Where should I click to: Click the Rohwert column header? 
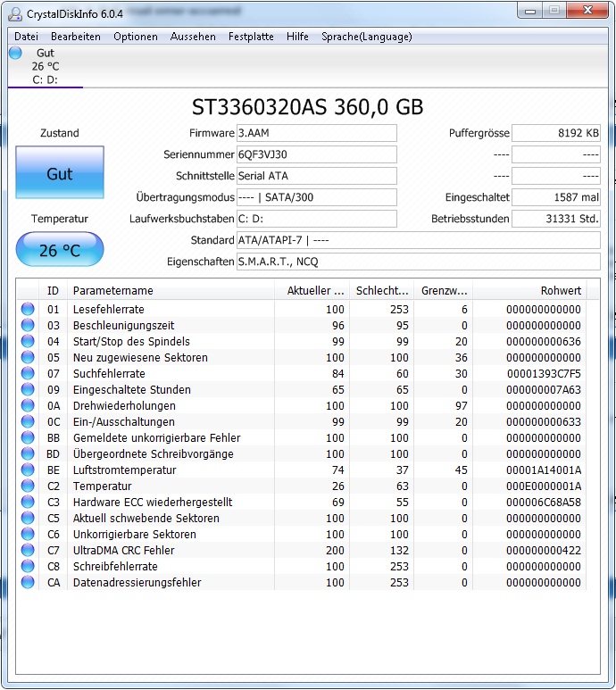click(529, 290)
